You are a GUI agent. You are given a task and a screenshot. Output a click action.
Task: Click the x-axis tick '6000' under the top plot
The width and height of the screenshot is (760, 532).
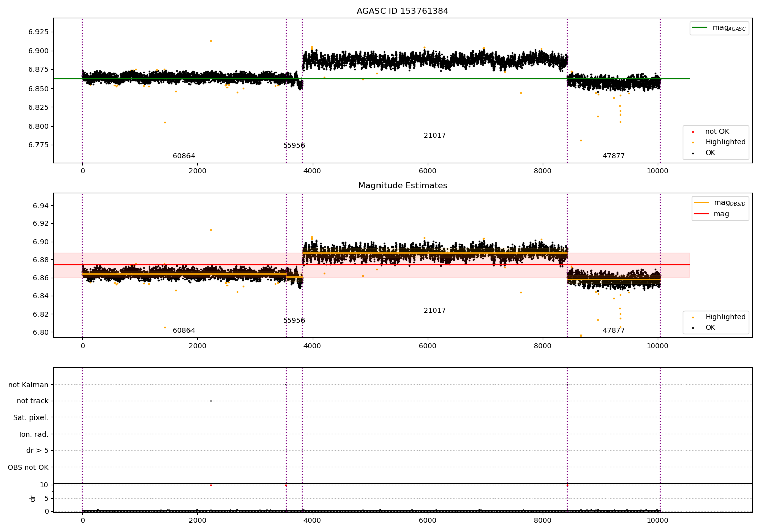[x=428, y=171]
